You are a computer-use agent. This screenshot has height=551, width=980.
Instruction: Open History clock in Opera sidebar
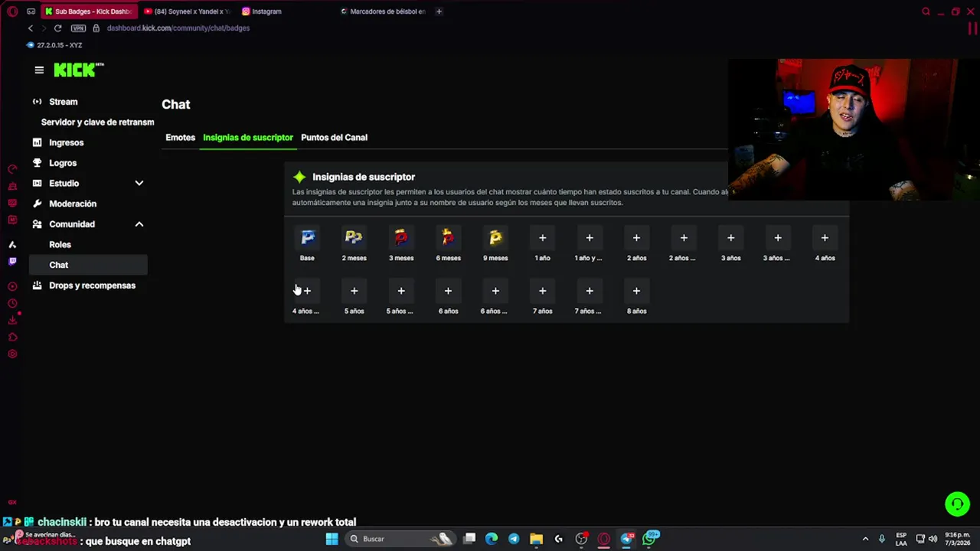tap(12, 304)
